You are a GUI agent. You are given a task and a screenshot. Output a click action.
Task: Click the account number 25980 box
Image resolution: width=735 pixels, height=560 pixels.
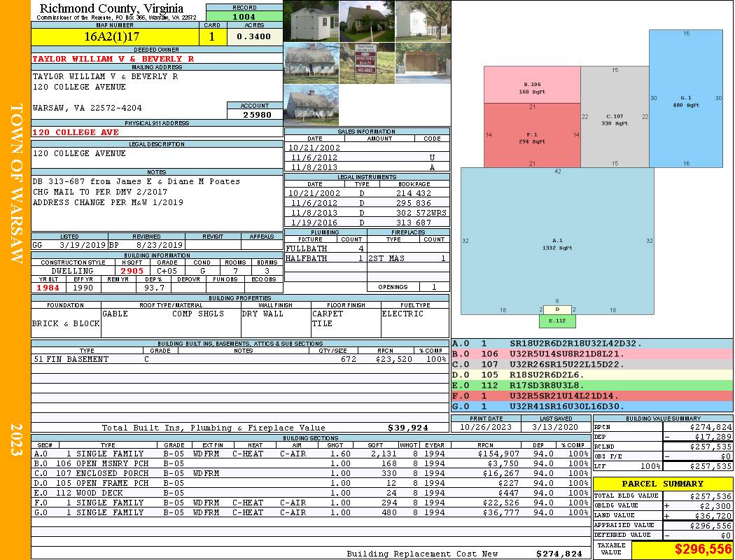coord(255,114)
